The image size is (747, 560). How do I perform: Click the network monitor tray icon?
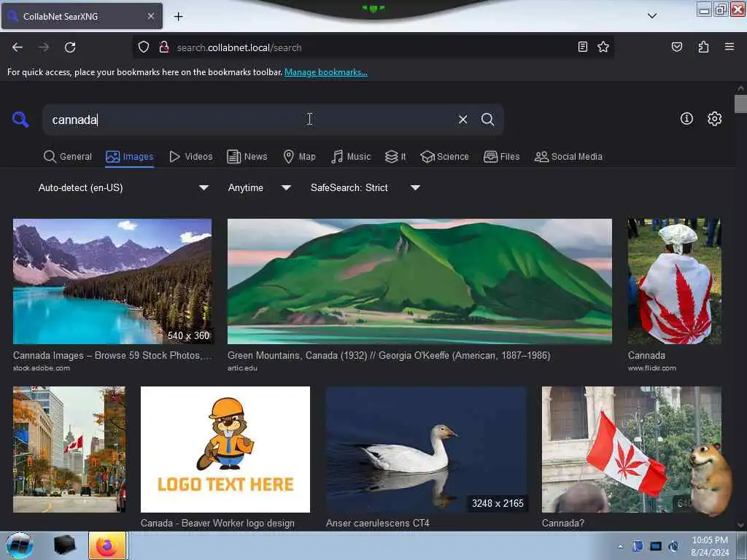click(656, 546)
